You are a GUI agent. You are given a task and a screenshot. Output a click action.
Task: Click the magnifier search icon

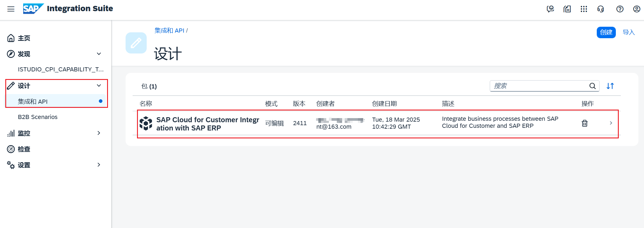[592, 86]
